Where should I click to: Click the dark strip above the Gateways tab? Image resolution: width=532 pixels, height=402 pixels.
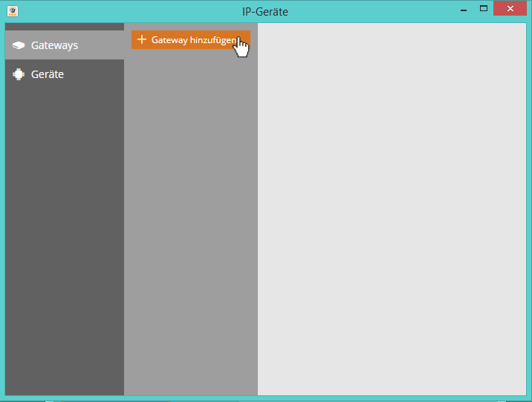coord(64,27)
